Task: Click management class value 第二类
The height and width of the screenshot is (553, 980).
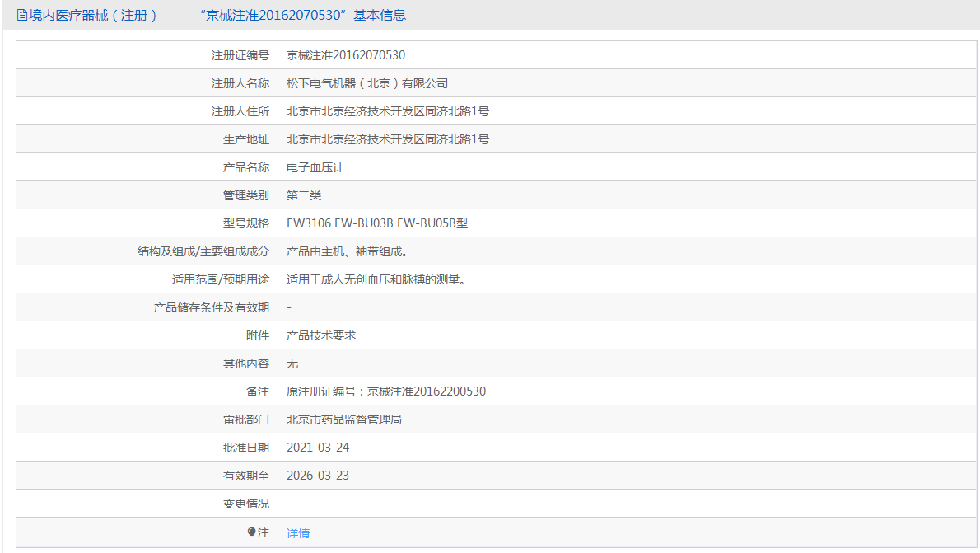Action: click(304, 195)
